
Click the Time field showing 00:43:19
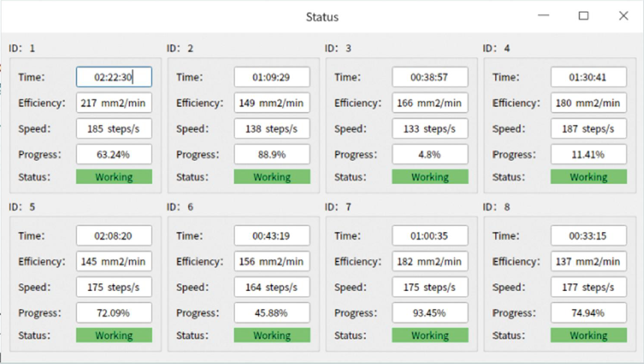272,236
